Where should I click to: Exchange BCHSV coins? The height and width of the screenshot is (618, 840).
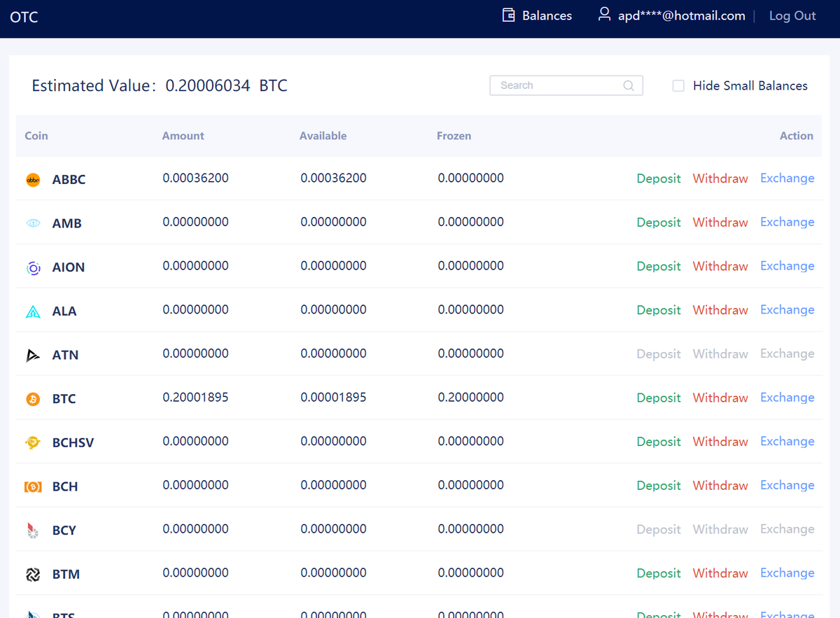(x=787, y=441)
